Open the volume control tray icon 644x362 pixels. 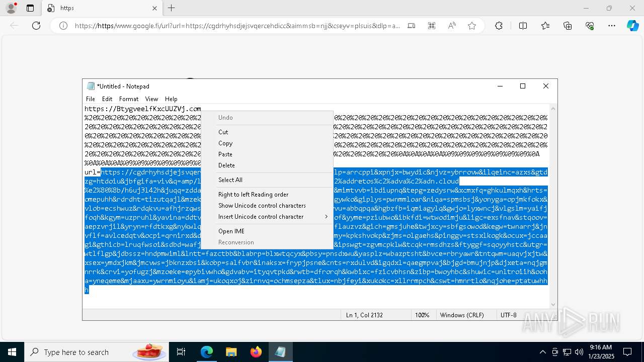pyautogui.click(x=579, y=352)
